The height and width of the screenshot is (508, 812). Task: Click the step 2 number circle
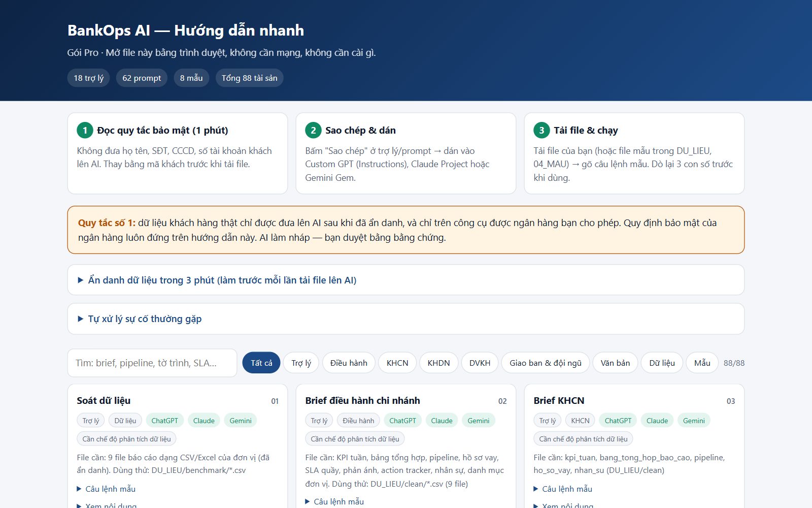313,130
